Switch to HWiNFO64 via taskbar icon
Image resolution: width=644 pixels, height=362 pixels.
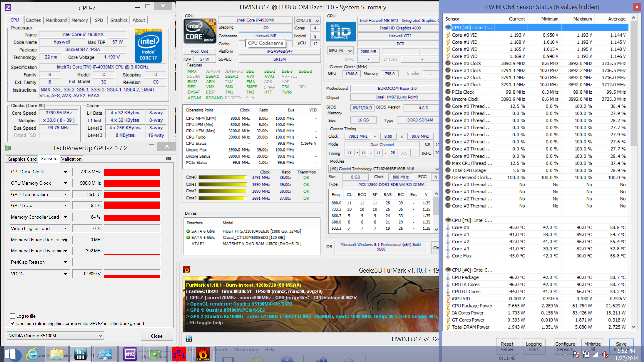pyautogui.click(x=80, y=354)
